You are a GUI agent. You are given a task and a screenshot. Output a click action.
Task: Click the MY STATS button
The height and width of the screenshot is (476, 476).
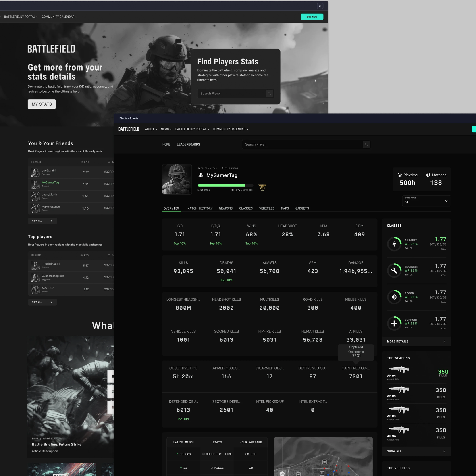(x=42, y=104)
